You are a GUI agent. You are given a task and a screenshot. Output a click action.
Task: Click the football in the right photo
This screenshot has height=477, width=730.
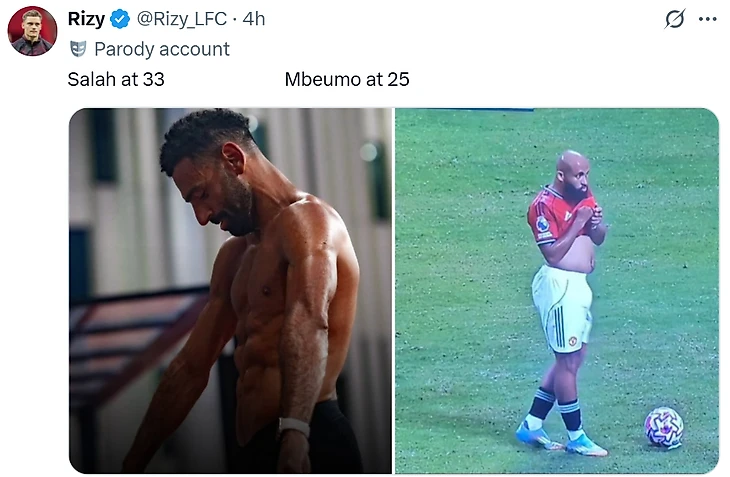coord(663,427)
